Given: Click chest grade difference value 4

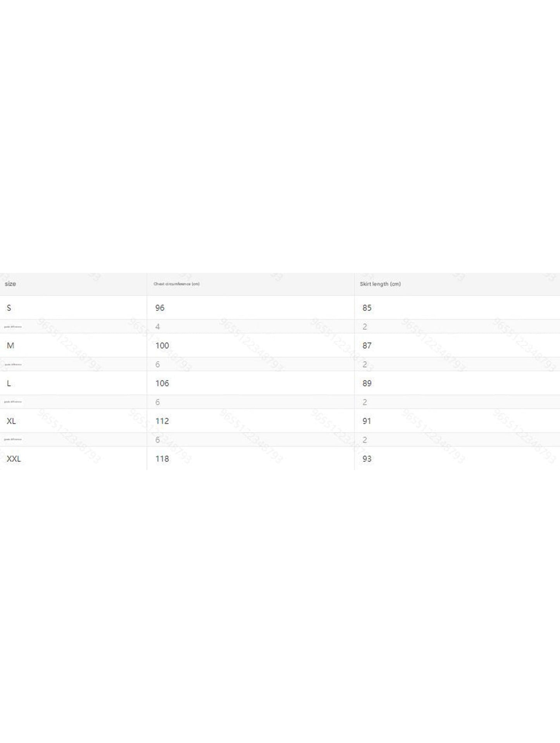Looking at the screenshot, I should coord(157,327).
